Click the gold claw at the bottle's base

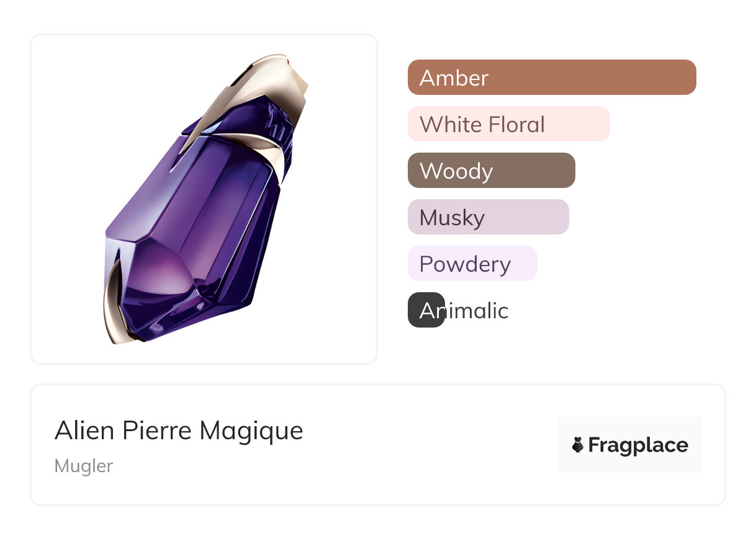(x=116, y=305)
